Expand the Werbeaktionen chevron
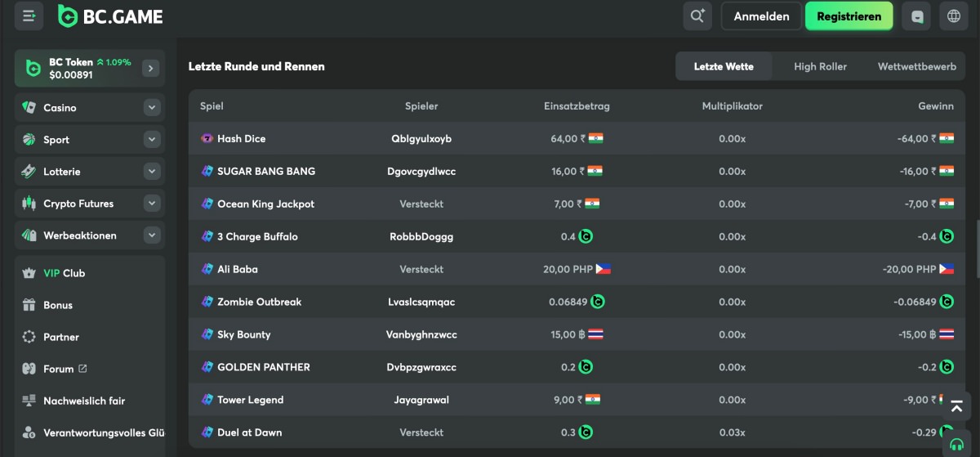The height and width of the screenshot is (457, 980). [x=152, y=235]
